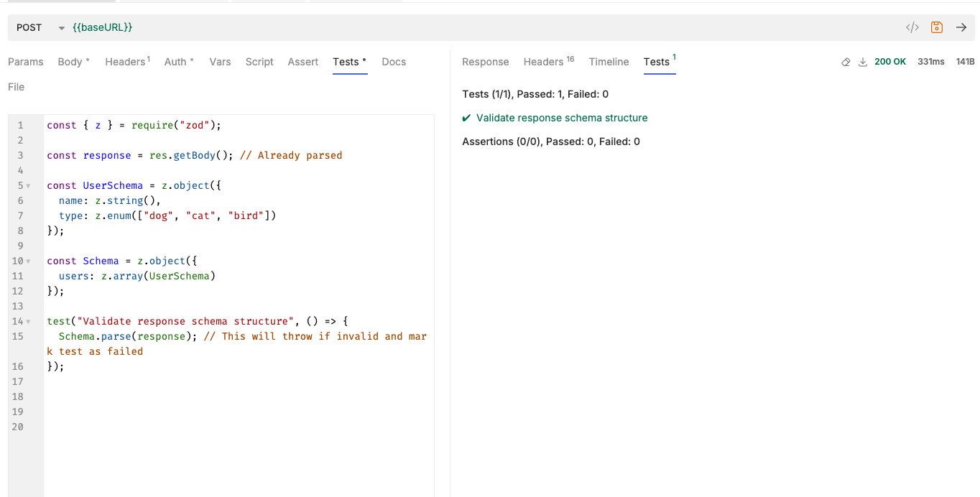View the 200 OK status indicator

(x=890, y=61)
